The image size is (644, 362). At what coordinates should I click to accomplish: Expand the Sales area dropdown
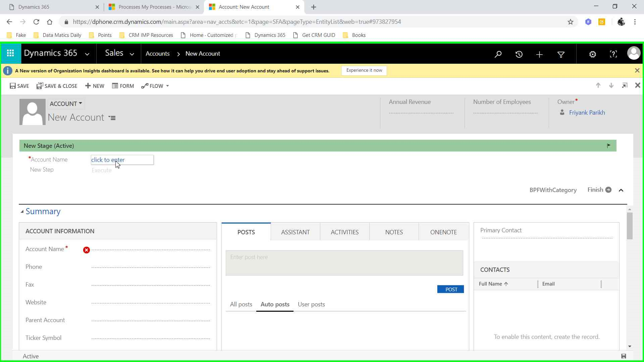click(x=132, y=54)
